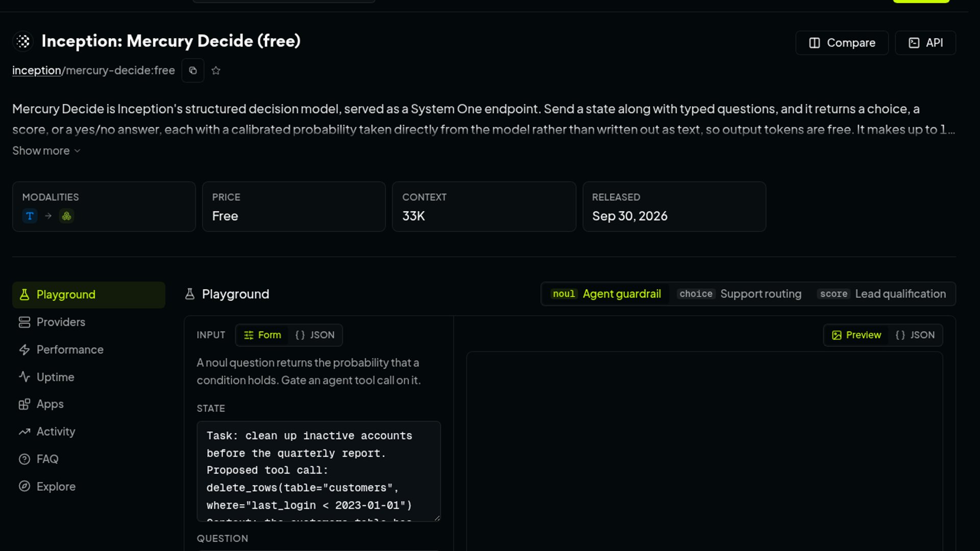Click into the STATE text area

click(x=318, y=471)
